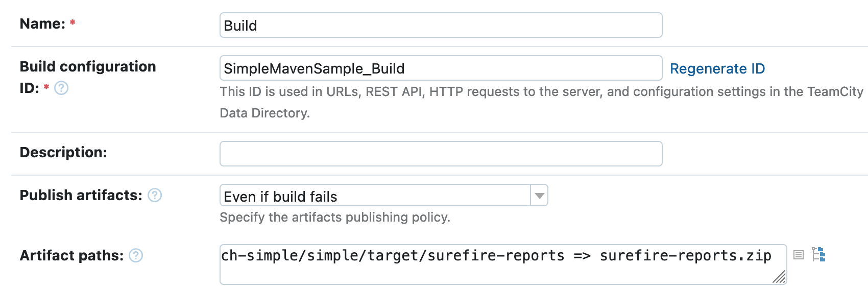Click the "Publish artifacts:" label
This screenshot has width=868, height=289.
[81, 195]
